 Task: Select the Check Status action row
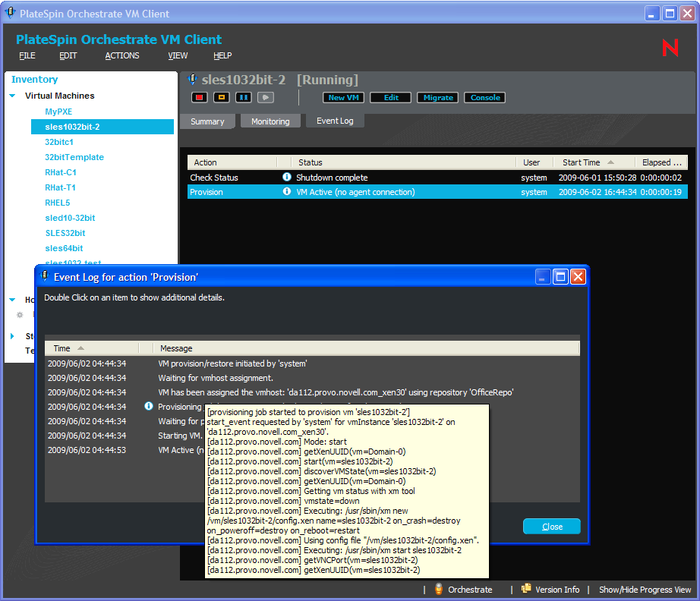coord(214,177)
